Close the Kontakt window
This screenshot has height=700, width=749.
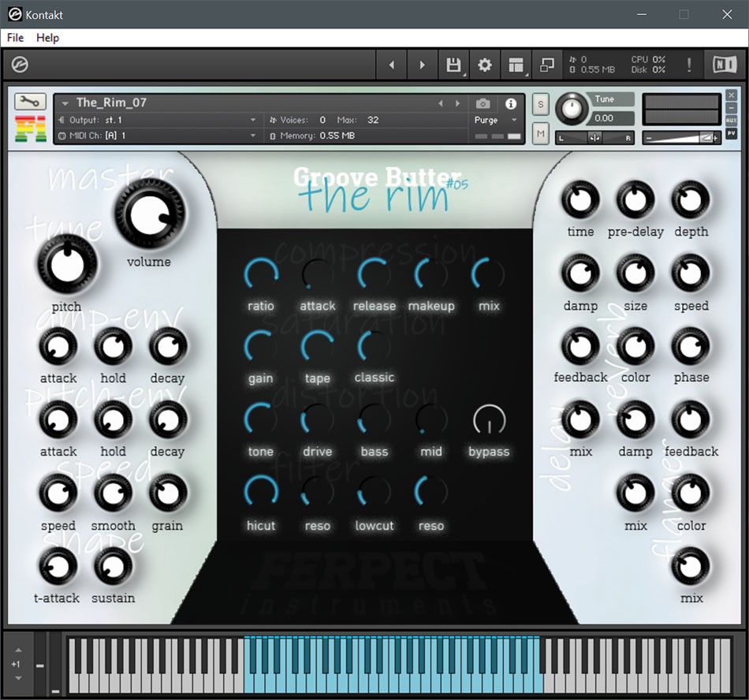[x=727, y=14]
